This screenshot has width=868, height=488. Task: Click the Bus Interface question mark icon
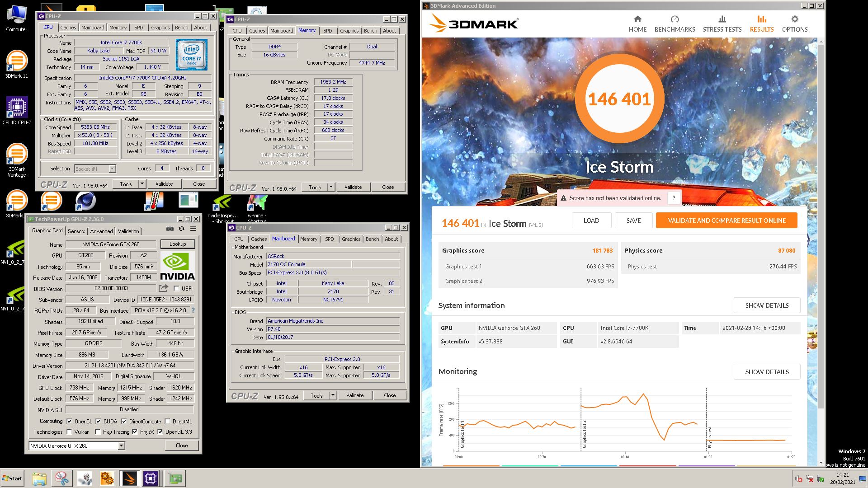193,310
